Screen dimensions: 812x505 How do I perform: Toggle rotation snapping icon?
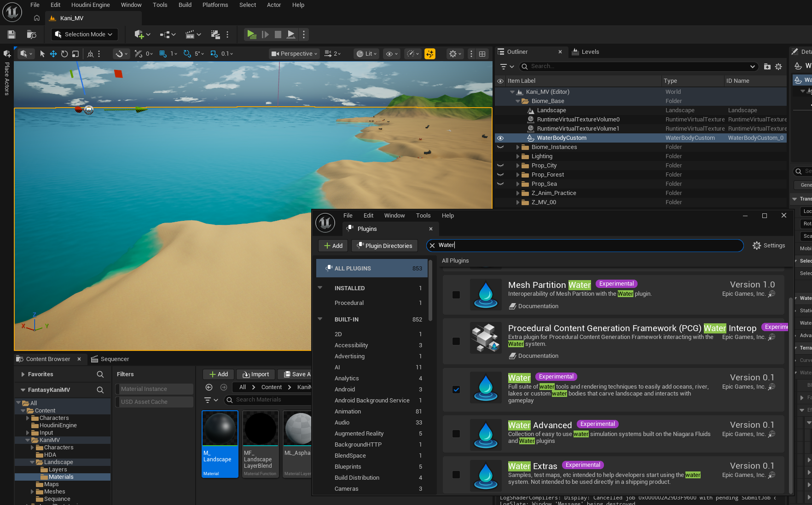coord(187,54)
